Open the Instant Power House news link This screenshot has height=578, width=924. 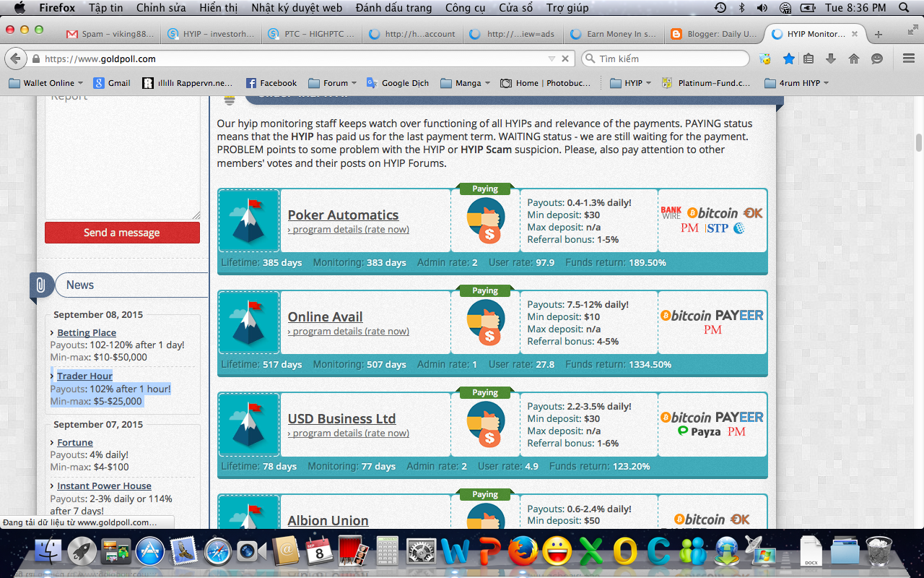tap(104, 486)
